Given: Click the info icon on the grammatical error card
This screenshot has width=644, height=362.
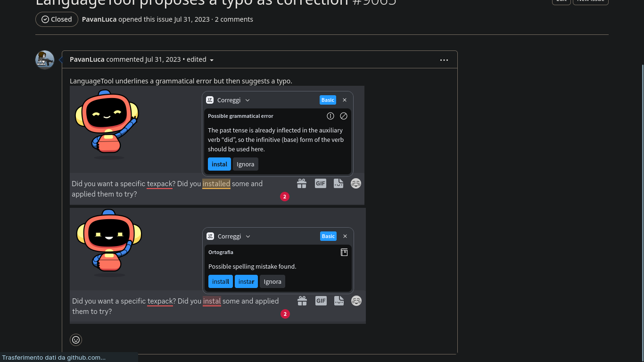Looking at the screenshot, I should [330, 115].
